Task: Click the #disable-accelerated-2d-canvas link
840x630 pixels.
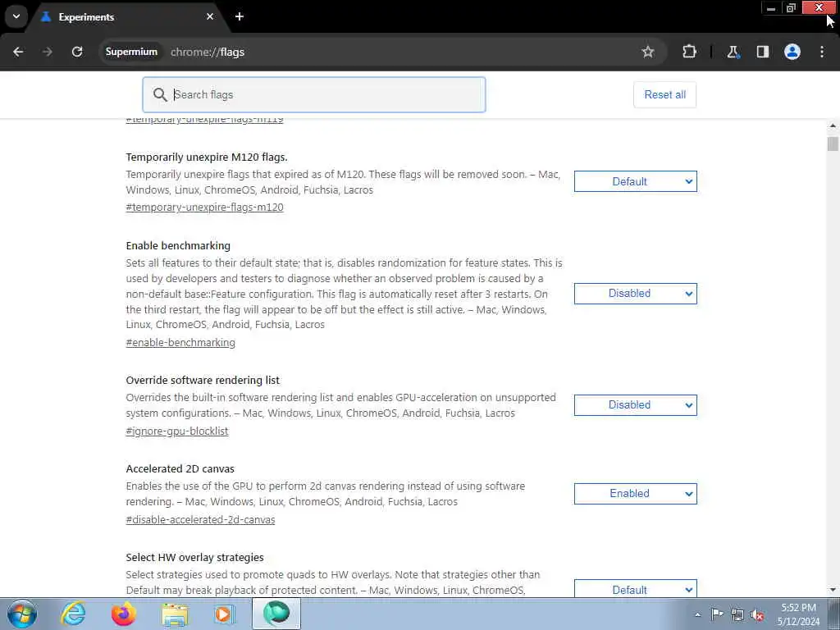Action: [200, 519]
